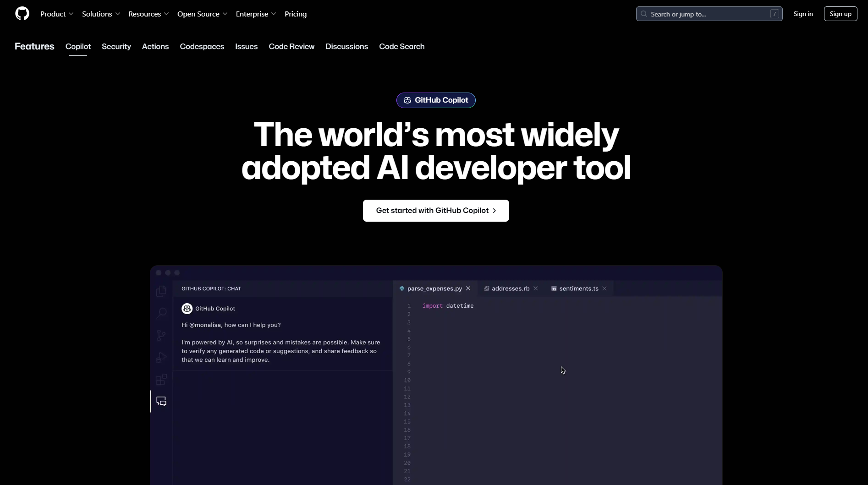Select the parse_expenses.py editor tab
The image size is (868, 485).
434,289
